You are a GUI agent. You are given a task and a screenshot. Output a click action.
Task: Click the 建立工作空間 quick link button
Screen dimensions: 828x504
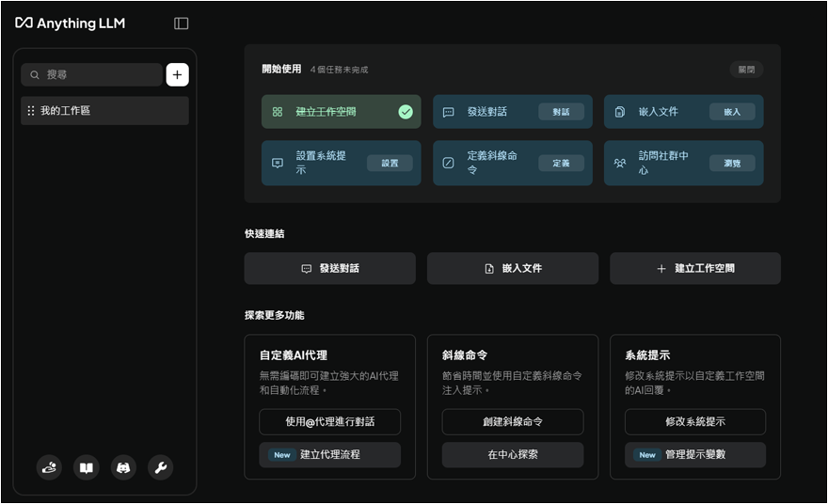[695, 268]
